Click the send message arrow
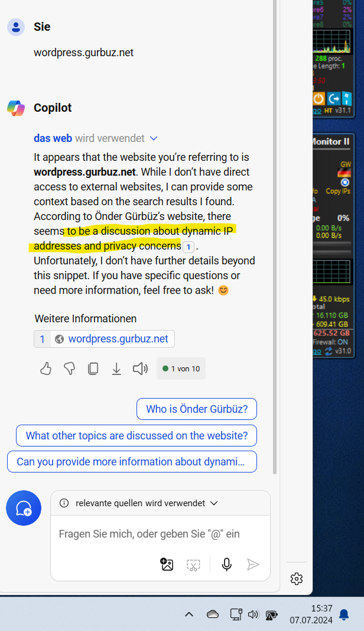The image size is (364, 631). [252, 564]
